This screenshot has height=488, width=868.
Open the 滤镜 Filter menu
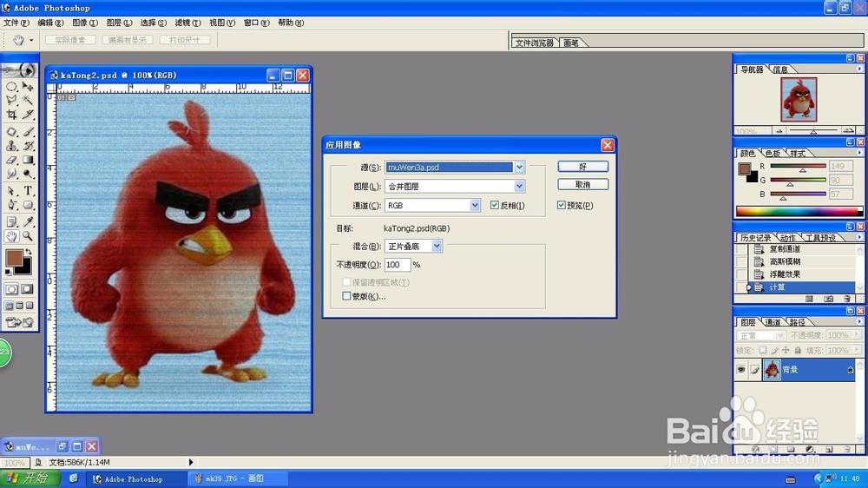coord(187,23)
